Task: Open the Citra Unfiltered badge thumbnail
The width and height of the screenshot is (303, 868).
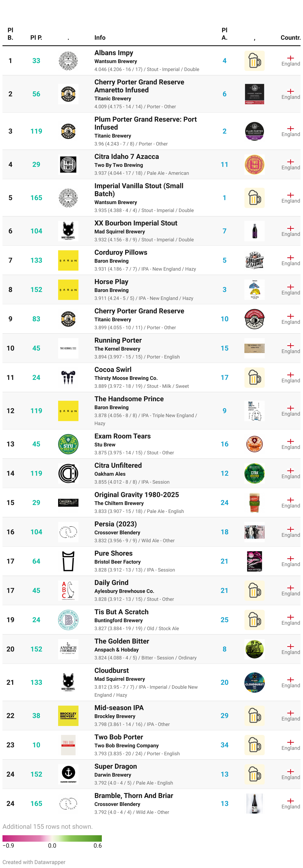Action: click(x=255, y=473)
